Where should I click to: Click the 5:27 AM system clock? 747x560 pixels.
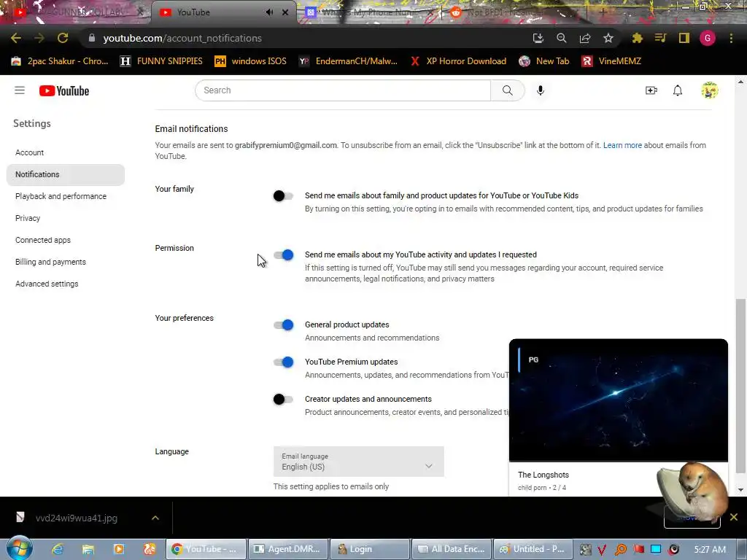710,549
